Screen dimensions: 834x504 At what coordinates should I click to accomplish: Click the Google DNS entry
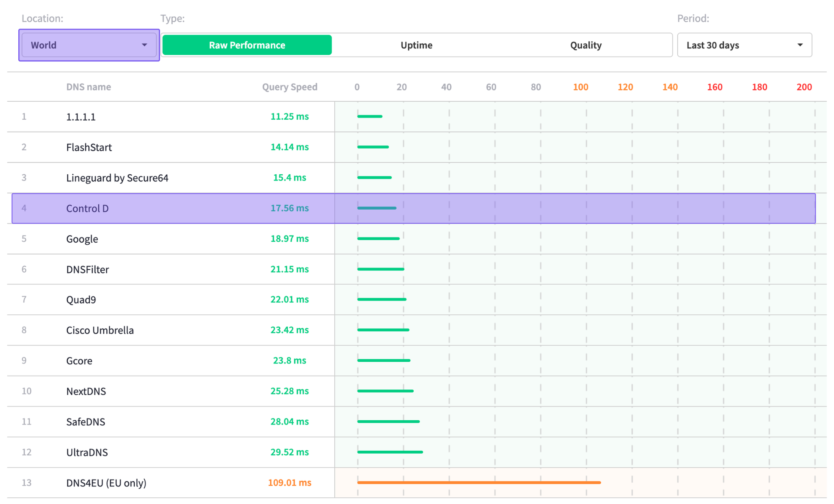tap(82, 239)
